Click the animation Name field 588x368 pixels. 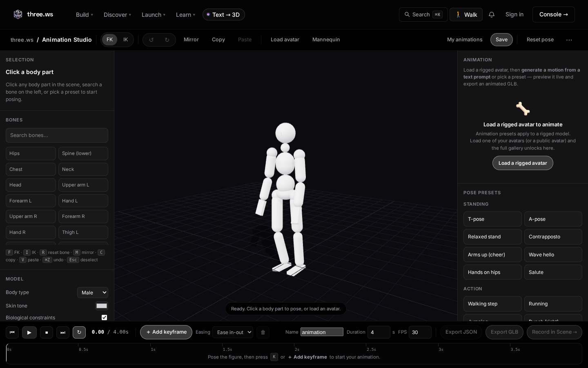click(322, 332)
